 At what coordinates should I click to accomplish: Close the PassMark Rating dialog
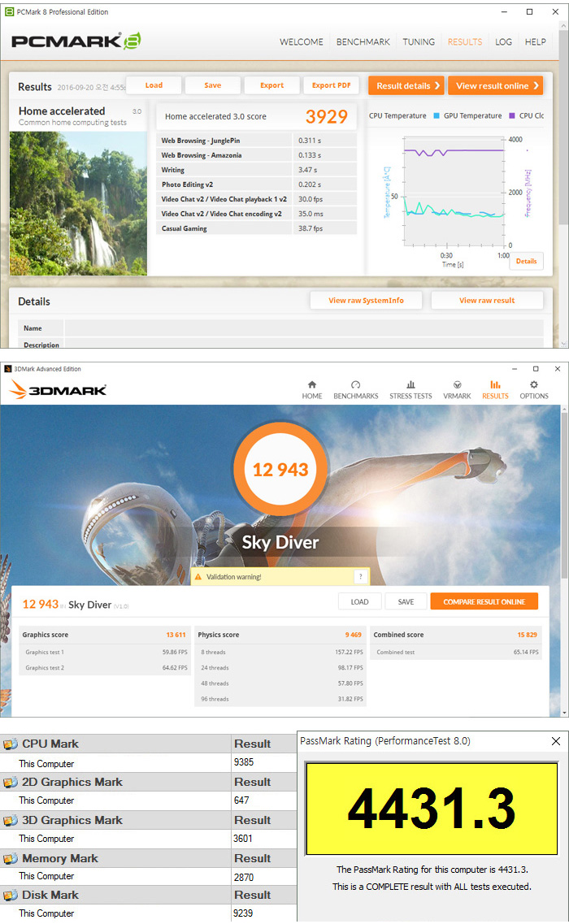(555, 740)
